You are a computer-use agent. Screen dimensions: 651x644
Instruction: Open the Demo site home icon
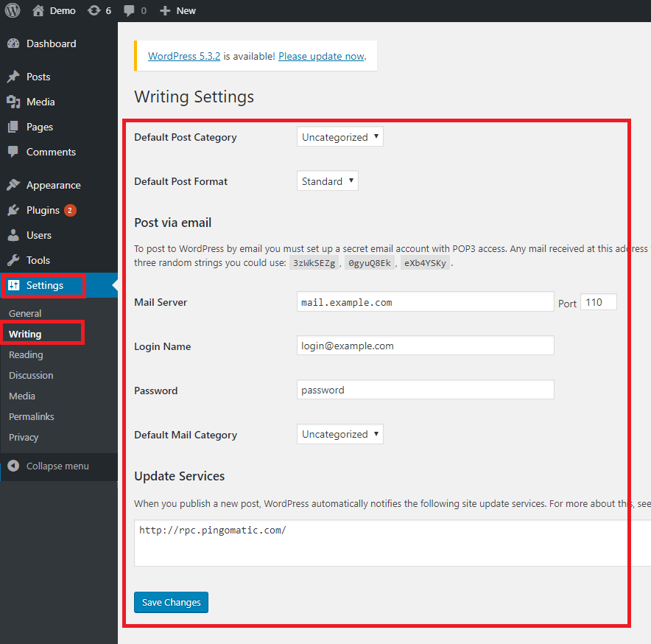38,10
